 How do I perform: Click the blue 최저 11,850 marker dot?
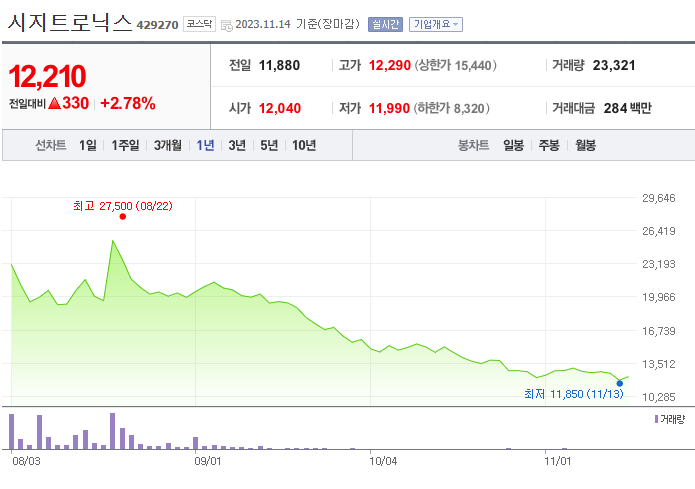coord(620,383)
